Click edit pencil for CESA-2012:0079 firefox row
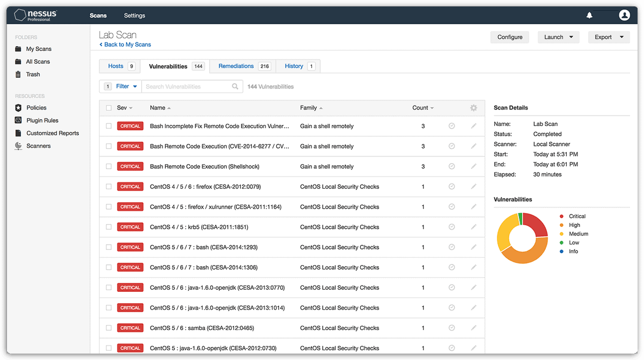The image size is (644, 360). point(473,187)
